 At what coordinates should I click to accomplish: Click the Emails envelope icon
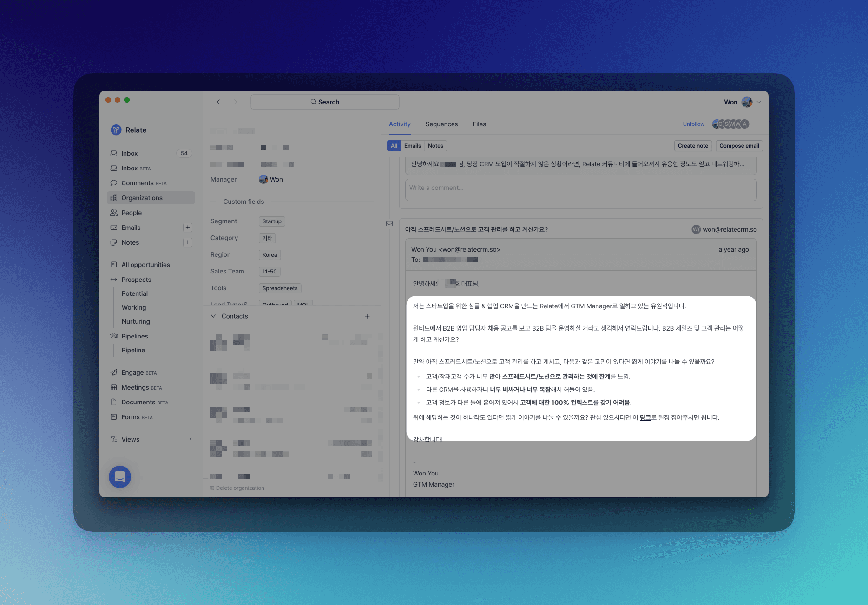pos(113,228)
